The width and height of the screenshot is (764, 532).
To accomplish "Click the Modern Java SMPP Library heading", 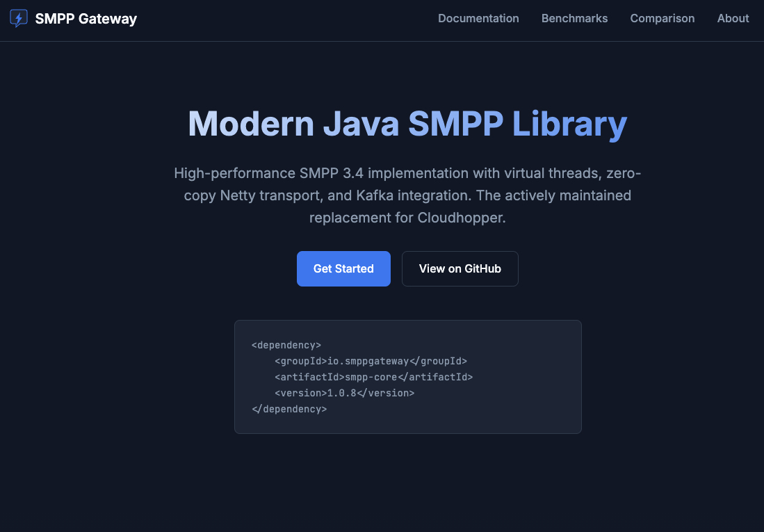I will coord(407,124).
